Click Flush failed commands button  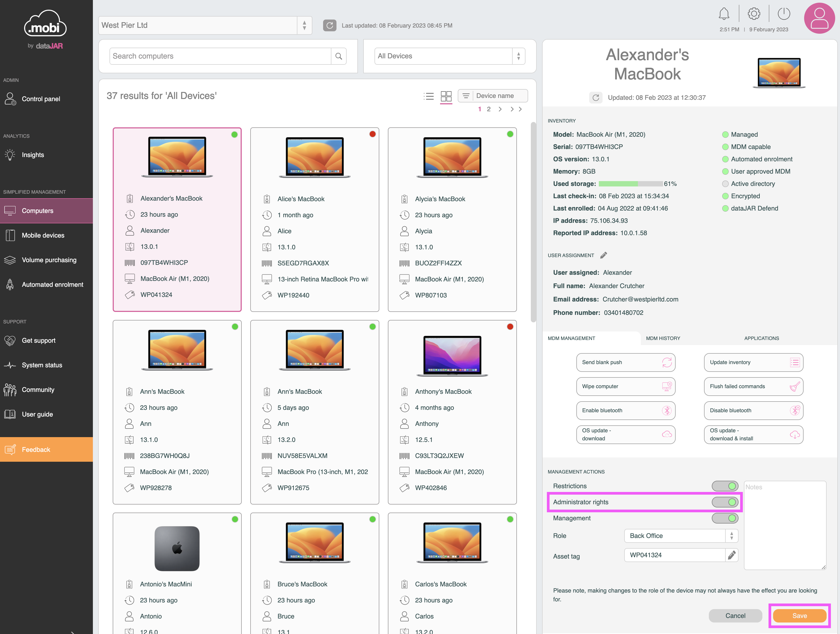point(754,386)
